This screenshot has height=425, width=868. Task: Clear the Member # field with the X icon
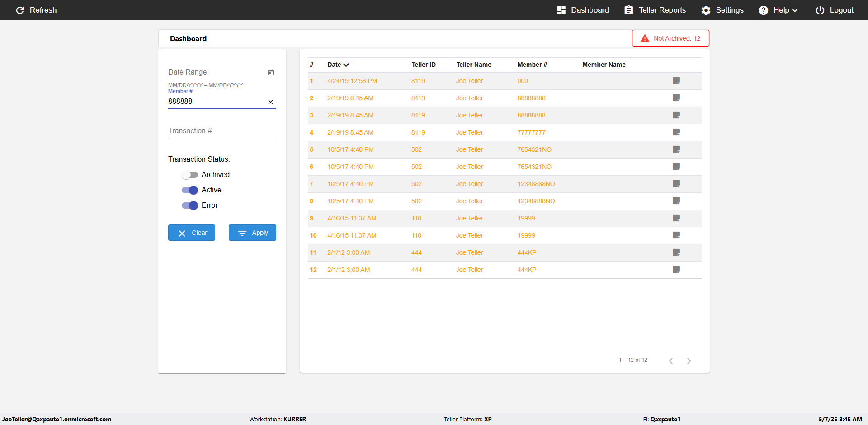click(x=270, y=102)
